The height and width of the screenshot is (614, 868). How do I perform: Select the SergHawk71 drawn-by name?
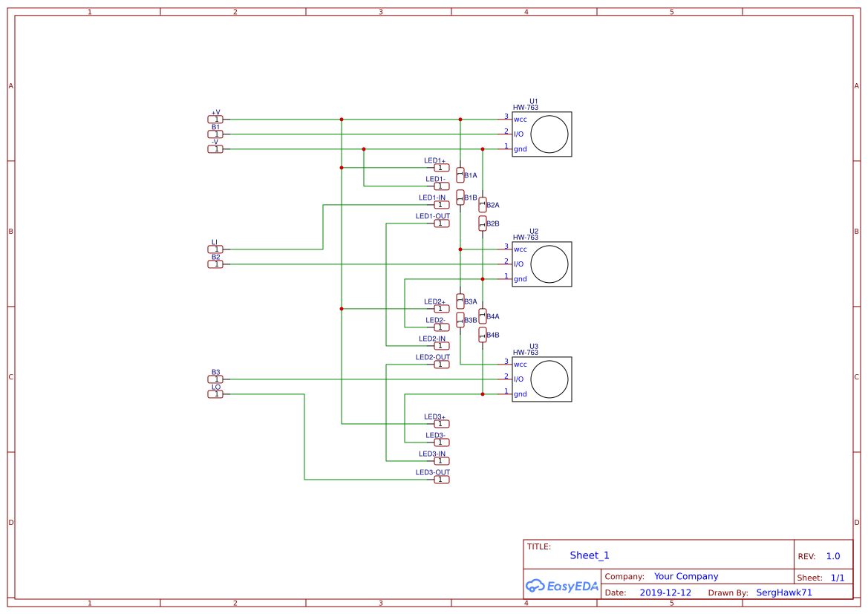point(784,592)
